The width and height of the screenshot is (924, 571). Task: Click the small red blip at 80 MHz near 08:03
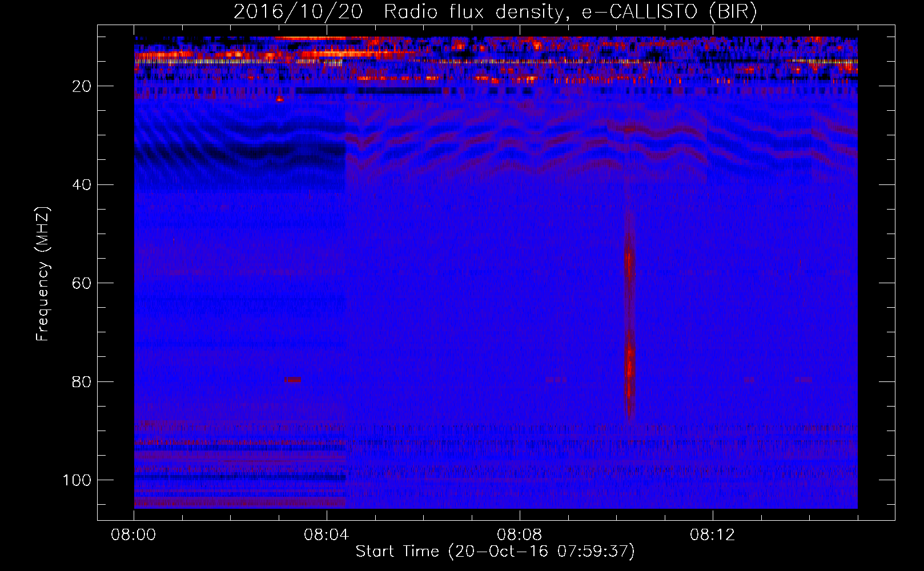tap(293, 380)
